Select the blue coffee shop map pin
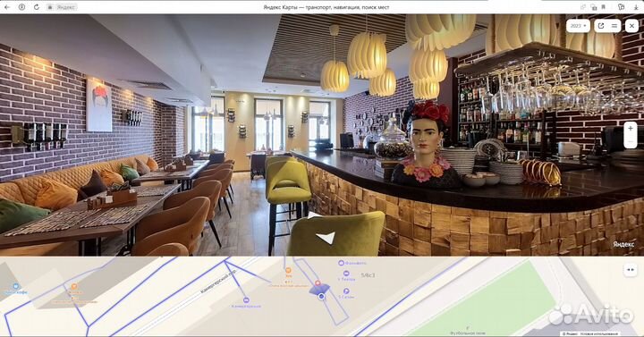 pos(15,286)
